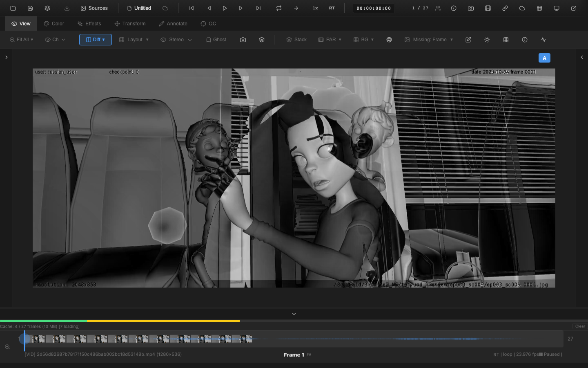This screenshot has height=368, width=588.
Task: Open the Fit All zoom dropdown
Action: pyautogui.click(x=21, y=40)
